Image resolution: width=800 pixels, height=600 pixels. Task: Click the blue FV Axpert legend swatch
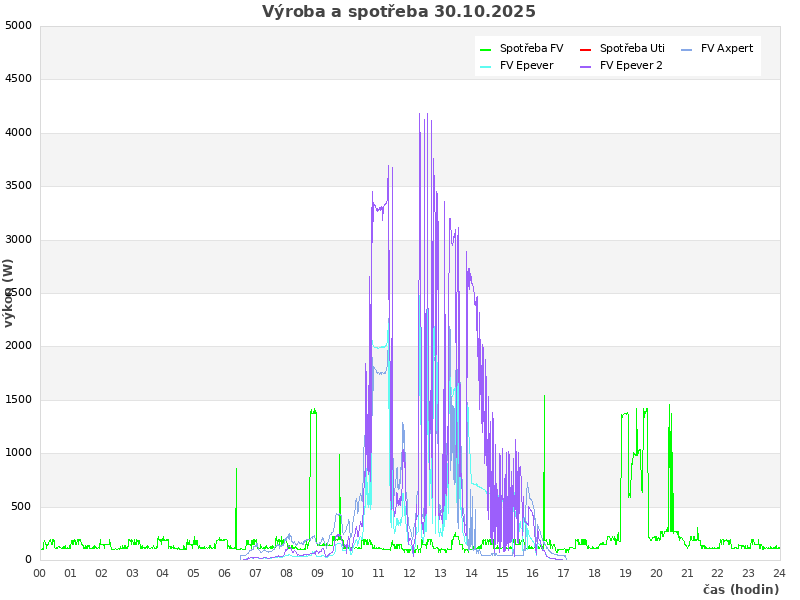point(687,49)
